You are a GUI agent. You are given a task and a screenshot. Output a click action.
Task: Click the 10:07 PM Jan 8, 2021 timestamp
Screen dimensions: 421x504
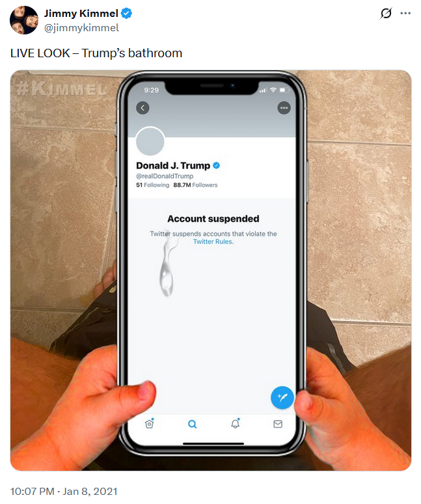64,492
